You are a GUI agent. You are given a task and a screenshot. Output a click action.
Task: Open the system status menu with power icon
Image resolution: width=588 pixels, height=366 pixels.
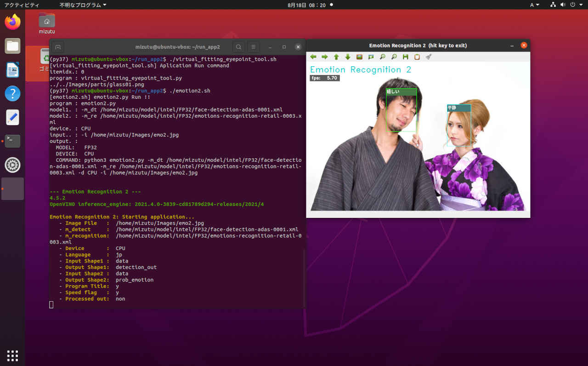(572, 5)
